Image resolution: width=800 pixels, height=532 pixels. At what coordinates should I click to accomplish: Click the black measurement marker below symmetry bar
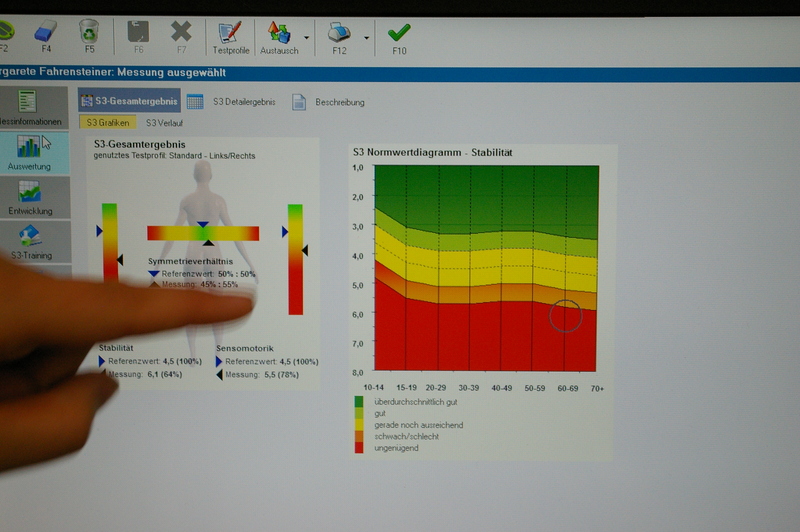pos(208,243)
